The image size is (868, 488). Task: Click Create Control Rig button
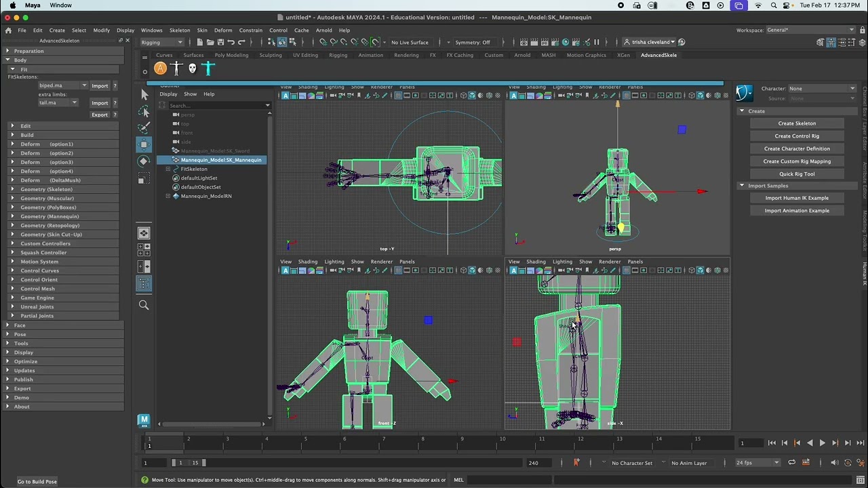[x=797, y=136]
